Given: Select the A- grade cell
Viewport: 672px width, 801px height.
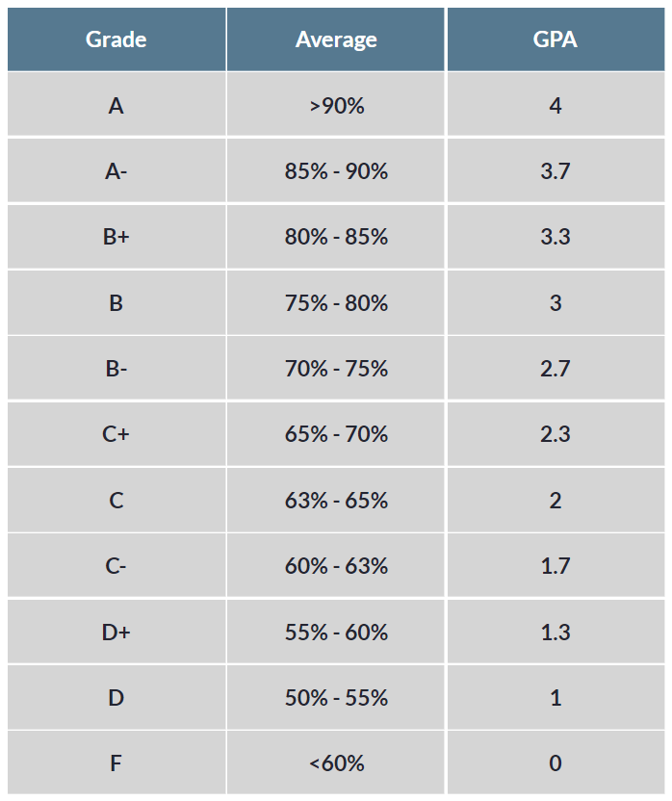Looking at the screenshot, I should 116,171.
